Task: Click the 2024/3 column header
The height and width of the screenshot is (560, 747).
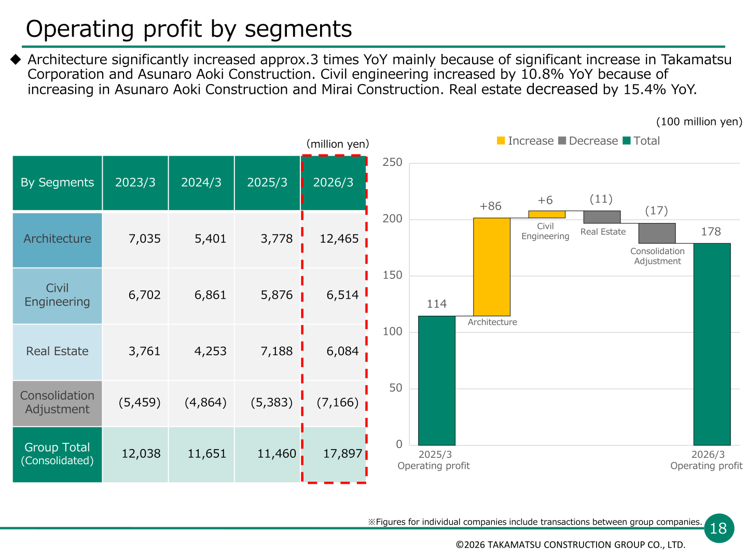Action: click(201, 183)
